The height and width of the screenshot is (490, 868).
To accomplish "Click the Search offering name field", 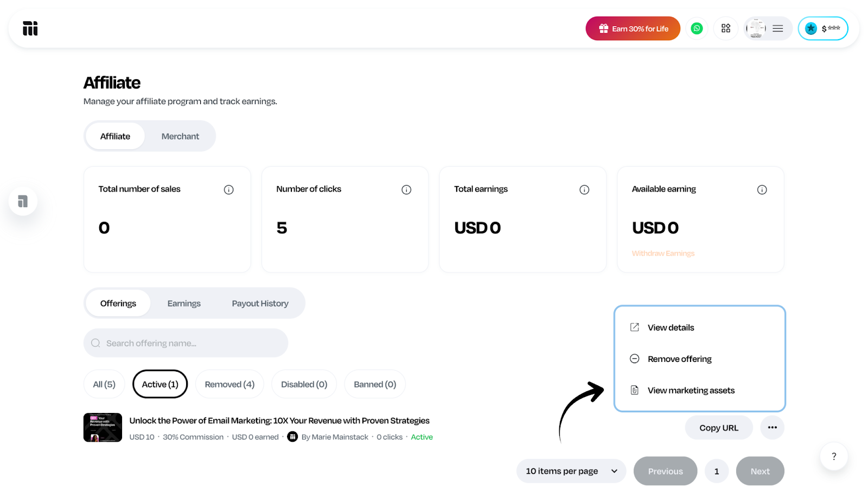I will [x=186, y=343].
